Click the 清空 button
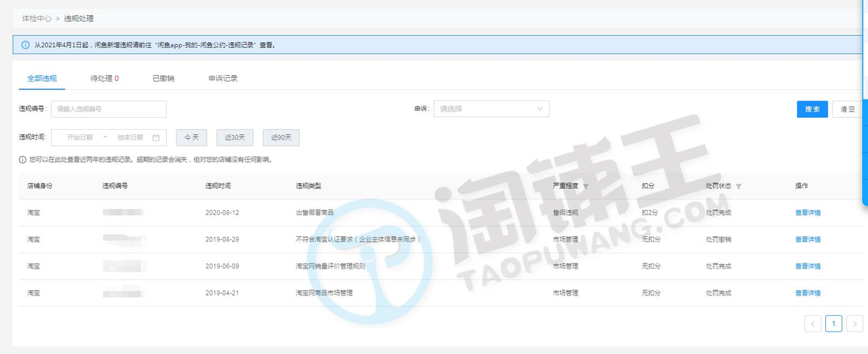 848,109
